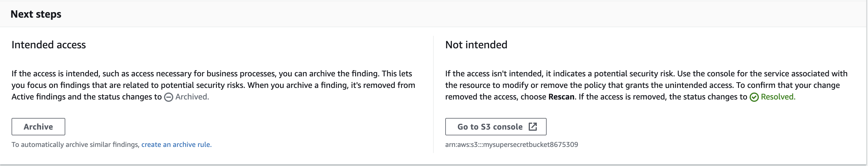Click the 'To automatically archive similar findings' text
This screenshot has height=166, width=868.
[x=75, y=144]
